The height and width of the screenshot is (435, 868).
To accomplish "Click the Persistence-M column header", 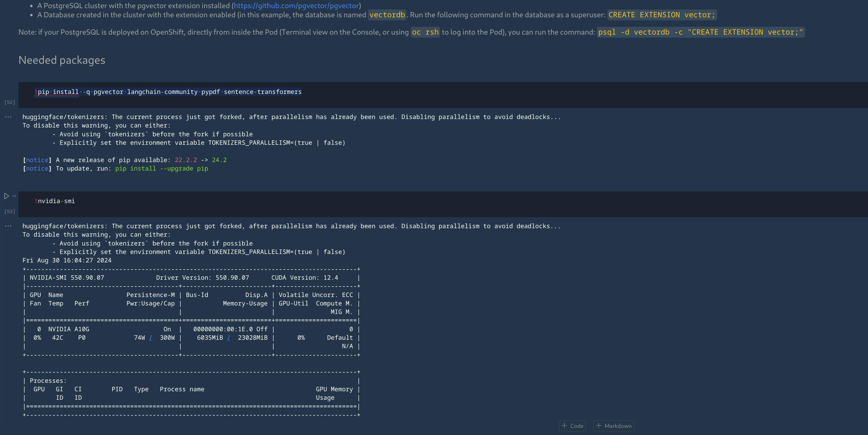I will (x=151, y=295).
